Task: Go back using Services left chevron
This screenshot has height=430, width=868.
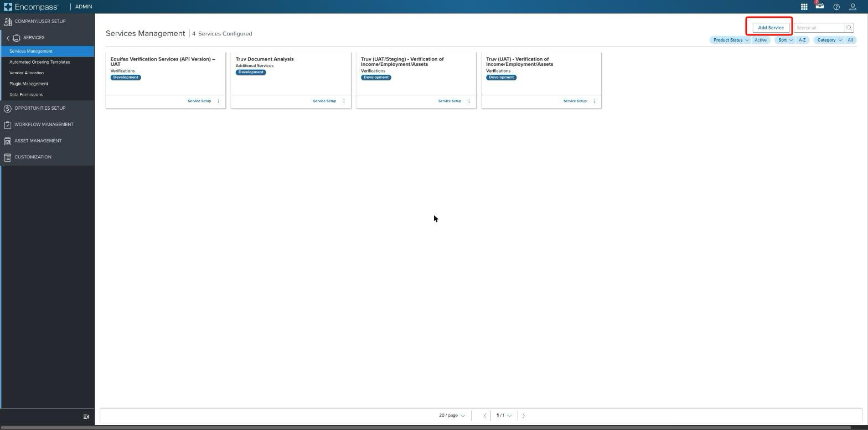Action: tap(8, 38)
